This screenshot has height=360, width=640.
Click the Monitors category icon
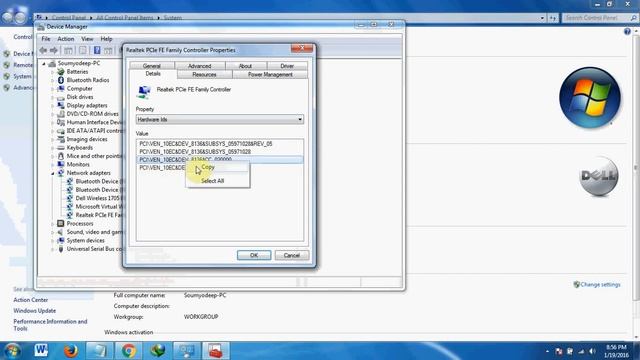[61, 164]
